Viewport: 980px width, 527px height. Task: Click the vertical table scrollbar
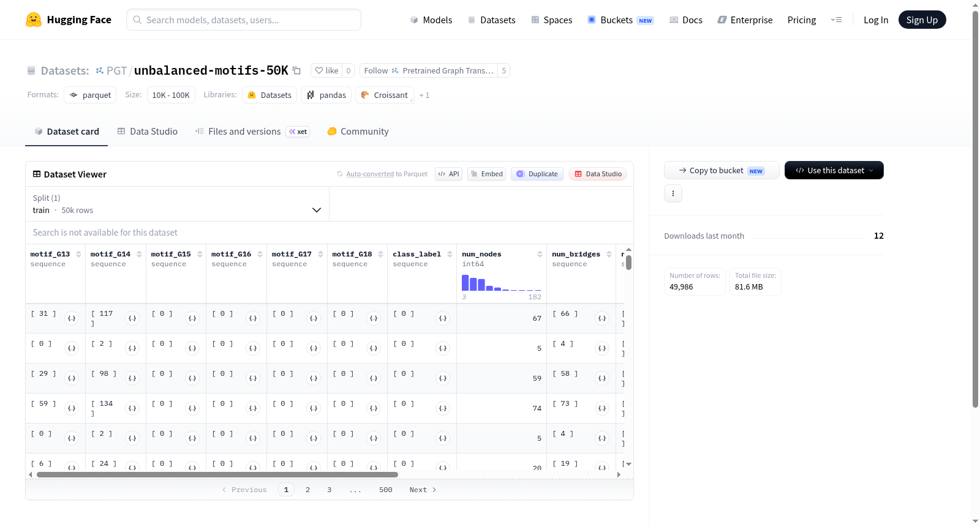pyautogui.click(x=628, y=263)
